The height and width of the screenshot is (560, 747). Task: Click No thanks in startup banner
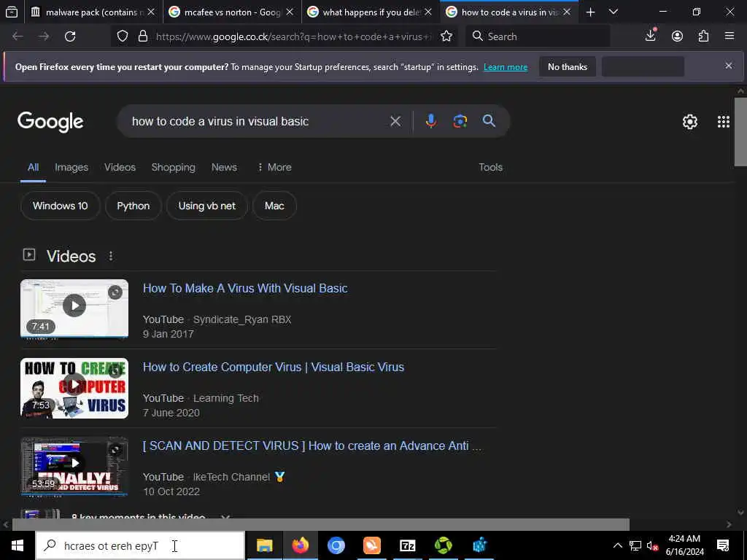point(568,66)
